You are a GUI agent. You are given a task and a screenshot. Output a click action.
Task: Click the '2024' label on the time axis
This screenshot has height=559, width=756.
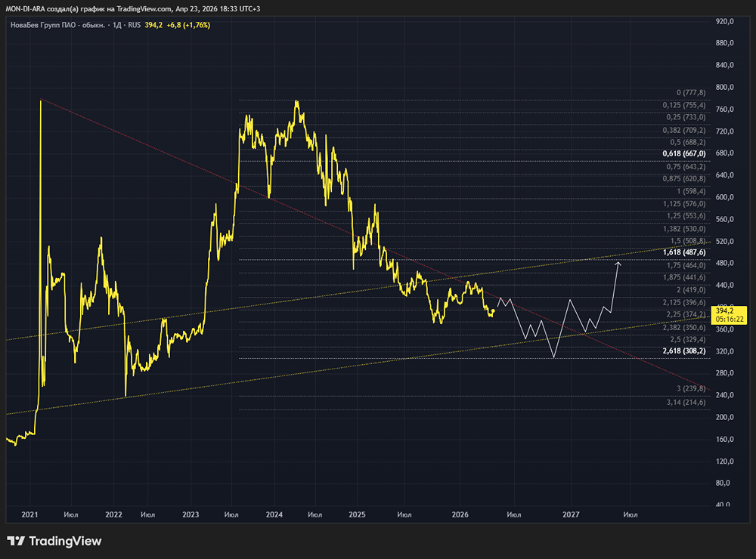[274, 514]
